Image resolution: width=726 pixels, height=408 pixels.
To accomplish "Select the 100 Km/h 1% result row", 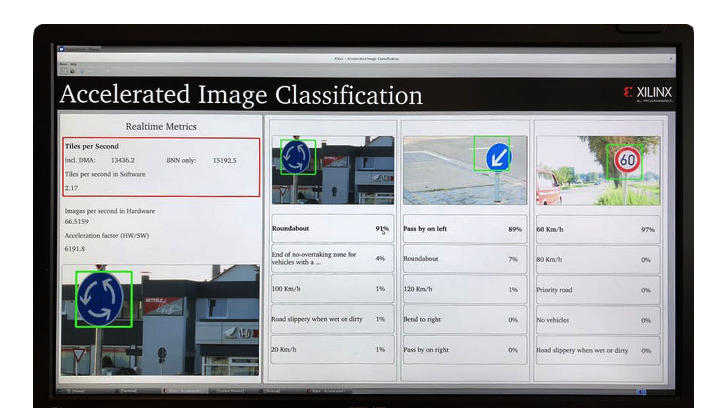I will coord(332,289).
